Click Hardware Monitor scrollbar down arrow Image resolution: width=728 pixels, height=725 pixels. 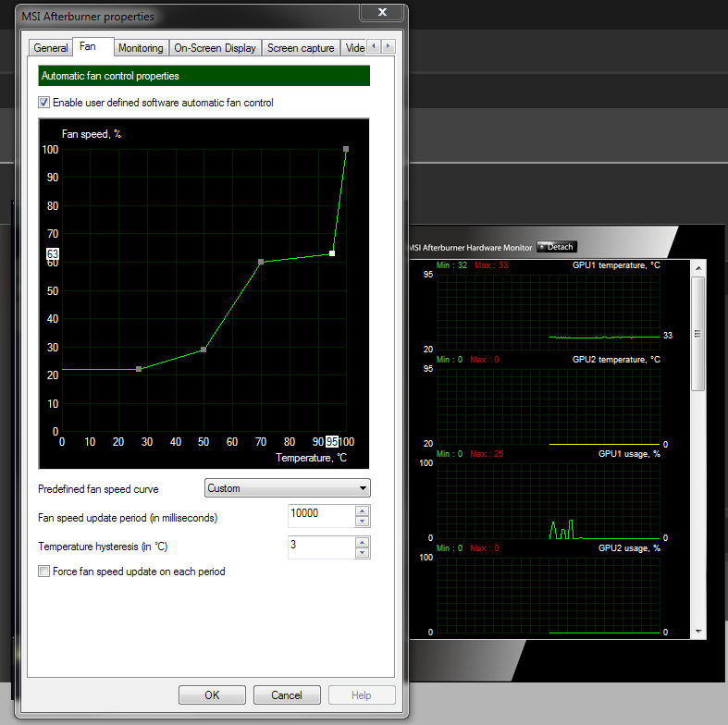(x=697, y=632)
